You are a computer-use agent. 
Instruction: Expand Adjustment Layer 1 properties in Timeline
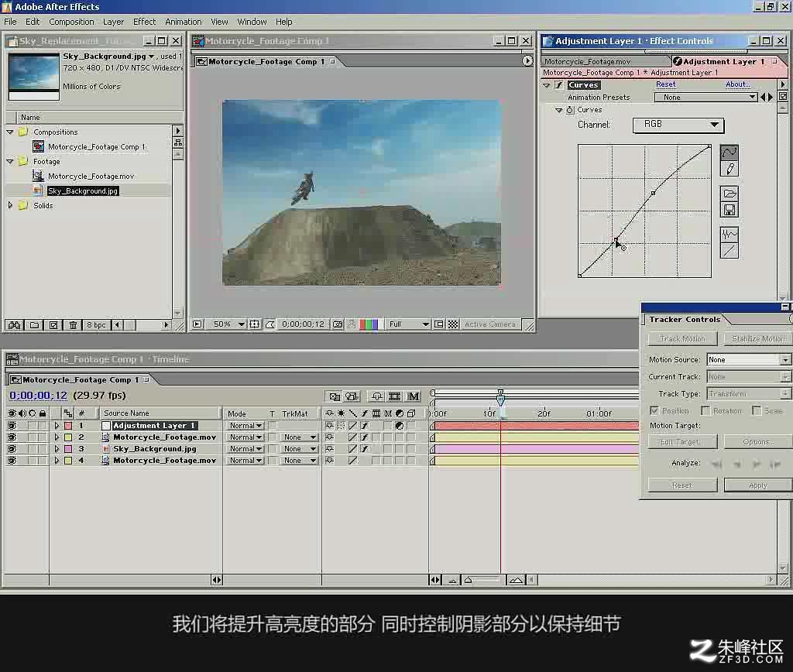pyautogui.click(x=57, y=426)
